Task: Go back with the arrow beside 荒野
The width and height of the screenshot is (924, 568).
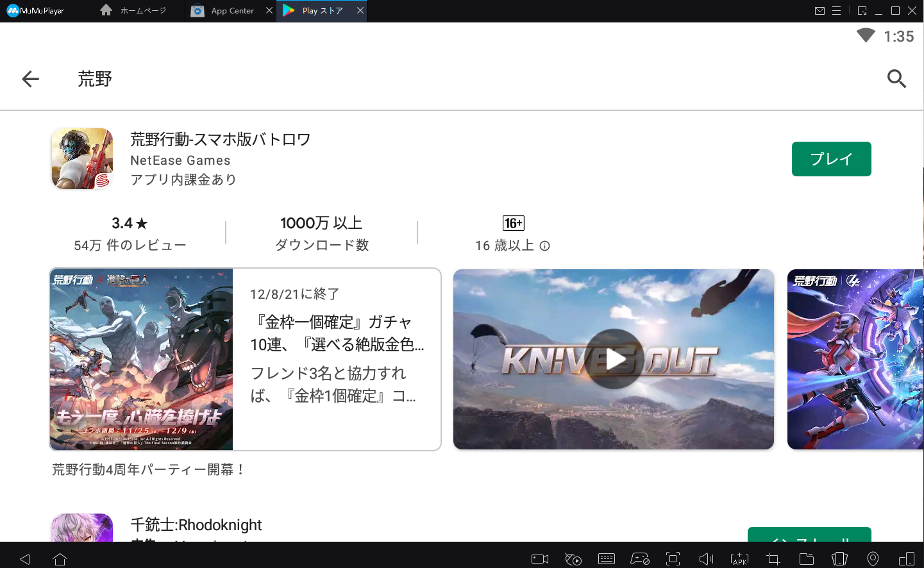Action: pyautogui.click(x=30, y=79)
